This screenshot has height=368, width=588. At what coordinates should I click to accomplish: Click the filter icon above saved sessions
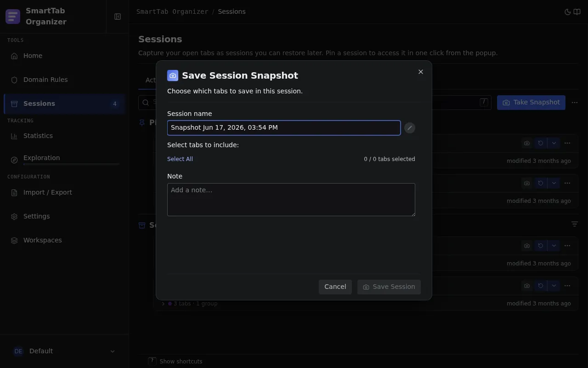pyautogui.click(x=575, y=224)
